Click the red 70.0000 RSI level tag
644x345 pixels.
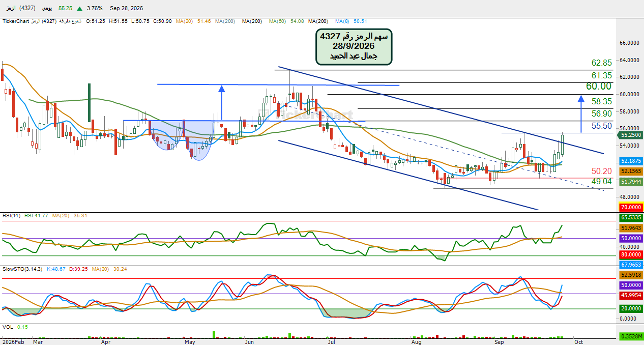pos(631,207)
